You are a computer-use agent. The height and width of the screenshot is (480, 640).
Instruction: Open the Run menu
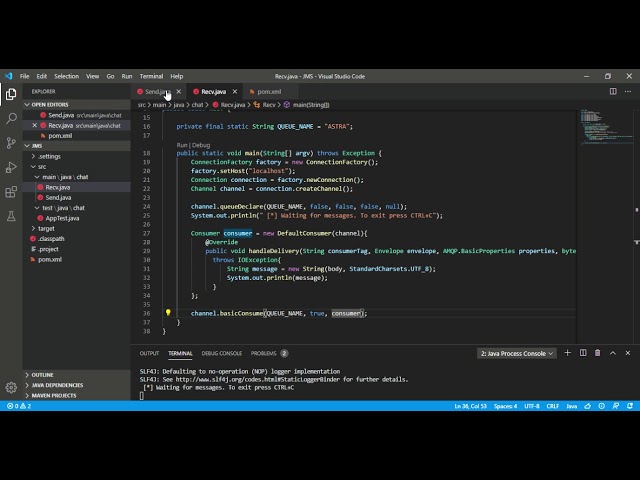pos(127,76)
